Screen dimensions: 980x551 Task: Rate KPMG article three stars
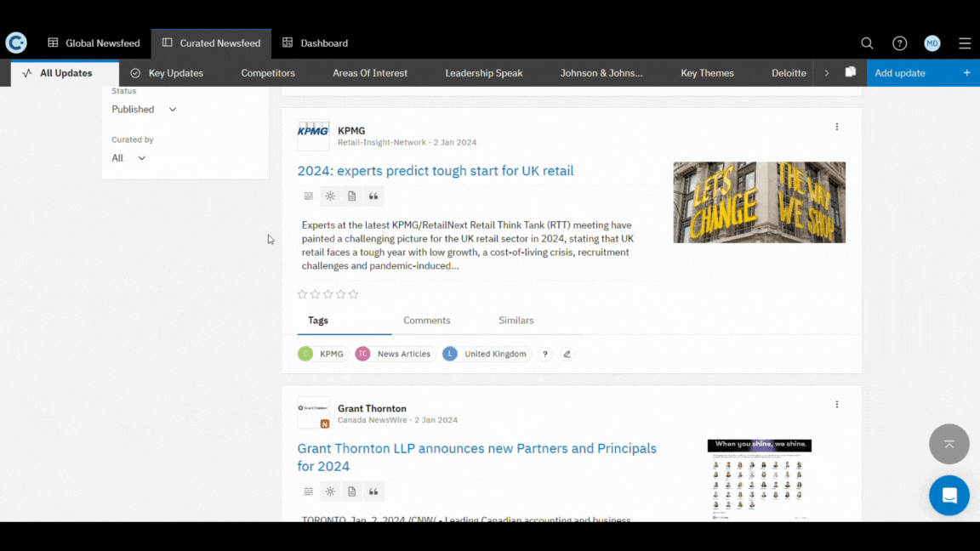tap(328, 294)
